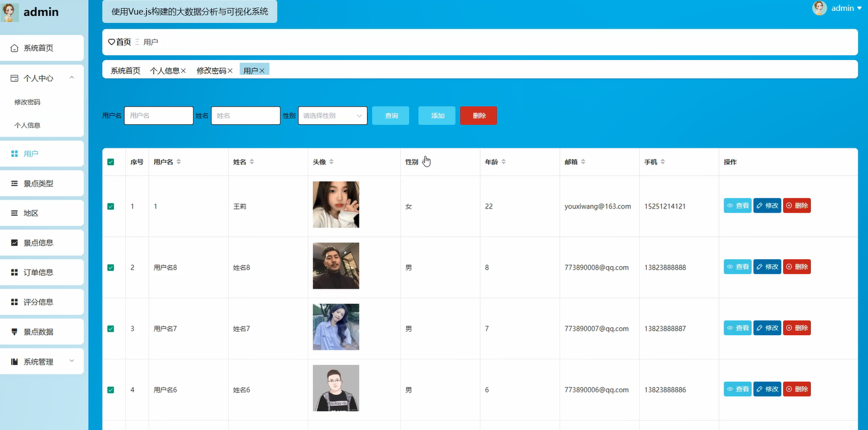Open the avatar photo of 用户名6
The width and height of the screenshot is (868, 430).
pos(336,388)
